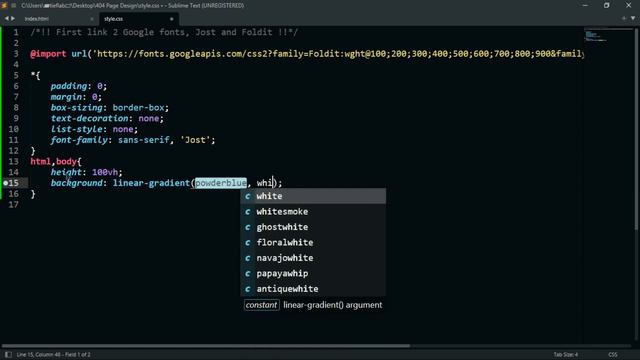Click the 'background' property on line 15
Screen dimensions: 640x360
(x=76, y=183)
